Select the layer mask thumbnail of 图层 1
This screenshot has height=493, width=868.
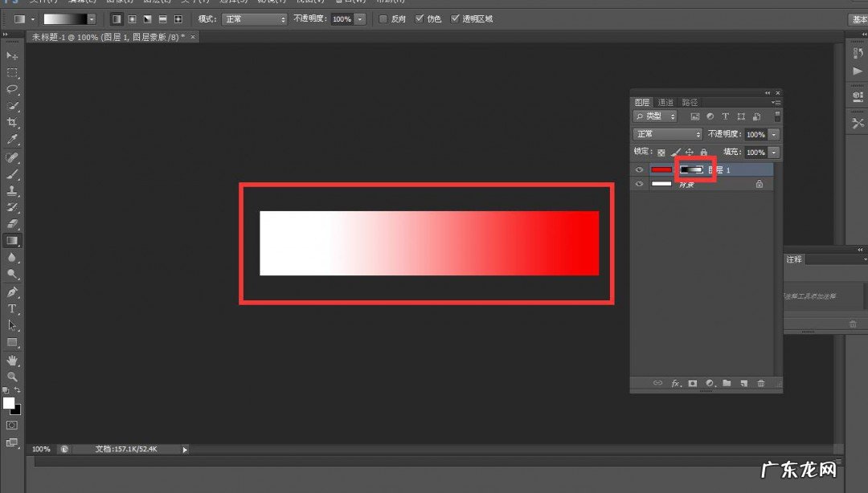coord(692,169)
